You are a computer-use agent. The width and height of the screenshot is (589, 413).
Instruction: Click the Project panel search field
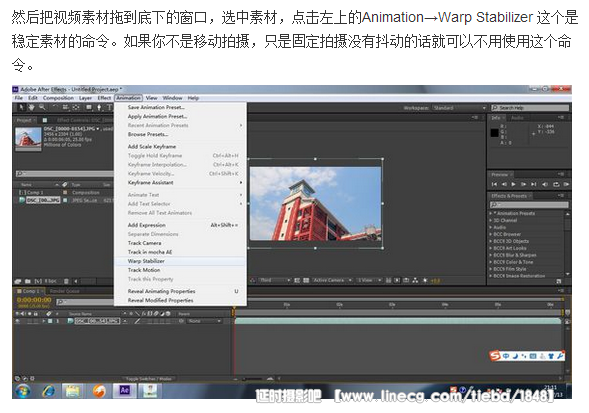[x=64, y=174]
